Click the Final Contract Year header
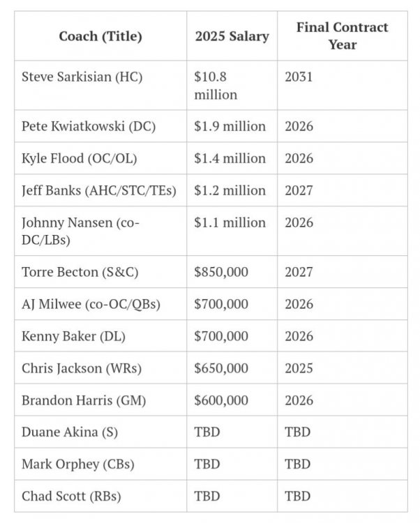This screenshot has width=420, height=523. [x=341, y=36]
